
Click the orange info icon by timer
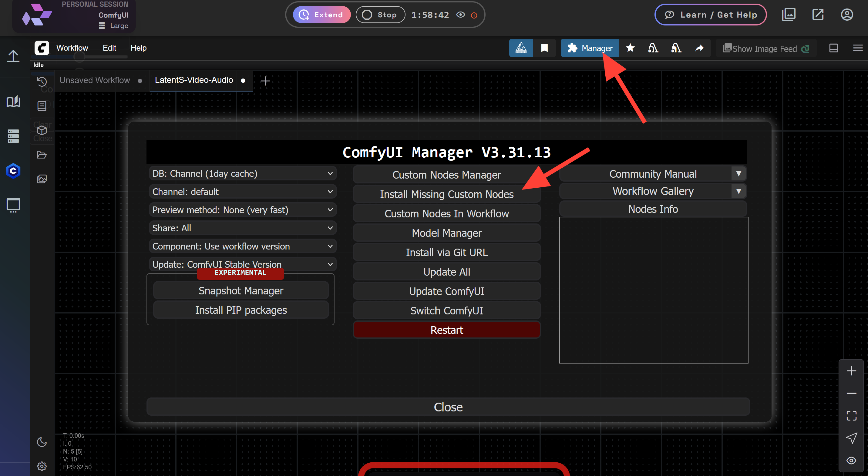click(474, 15)
